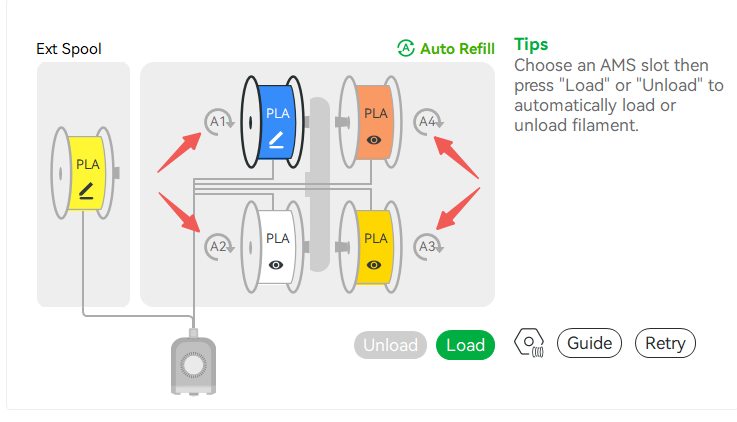The width and height of the screenshot is (737, 422).
Task: View orange PLA filament eye icon in A4
Action: point(374,140)
